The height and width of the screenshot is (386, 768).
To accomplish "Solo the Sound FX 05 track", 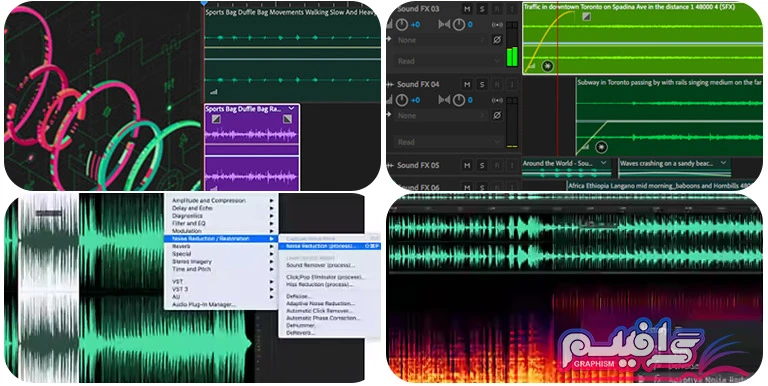I will click(x=482, y=165).
